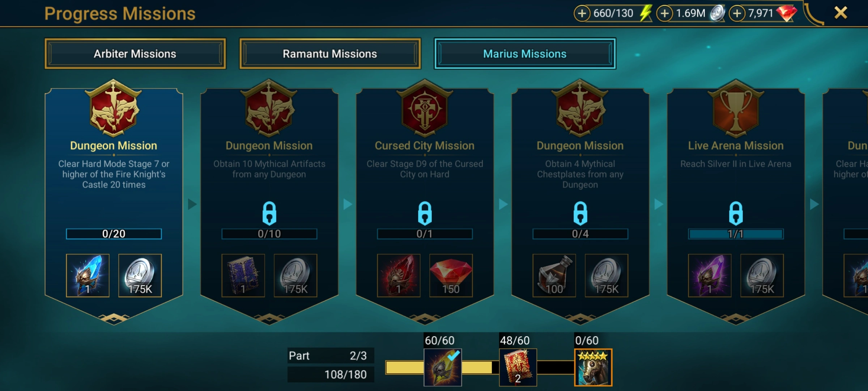This screenshot has width=868, height=391.
Task: Tap arrow after the first Dungeon Mission
Action: pos(192,204)
